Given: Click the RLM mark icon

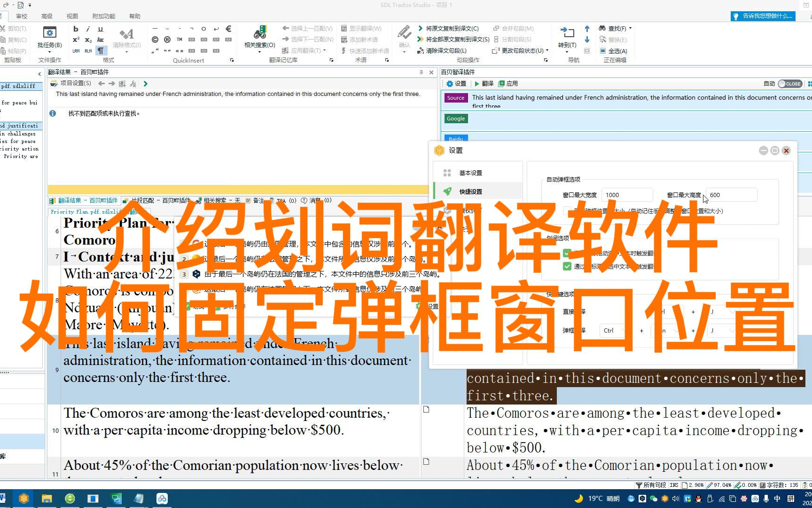Looking at the screenshot, I should point(88,51).
